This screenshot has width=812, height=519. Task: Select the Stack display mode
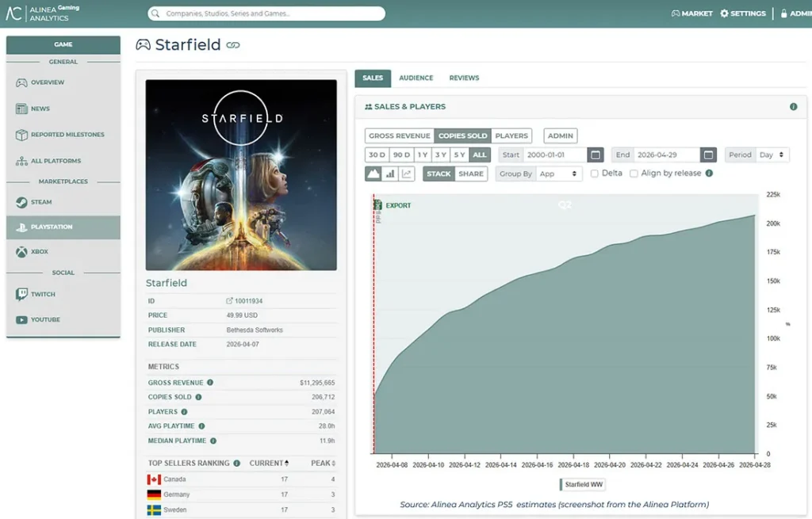[439, 174]
